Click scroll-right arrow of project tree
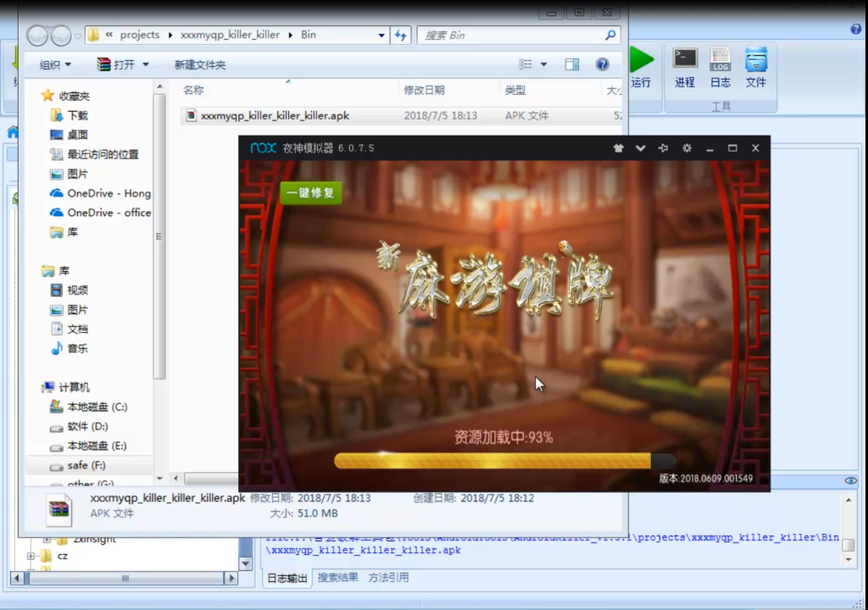The height and width of the screenshot is (610, 868). [232, 578]
